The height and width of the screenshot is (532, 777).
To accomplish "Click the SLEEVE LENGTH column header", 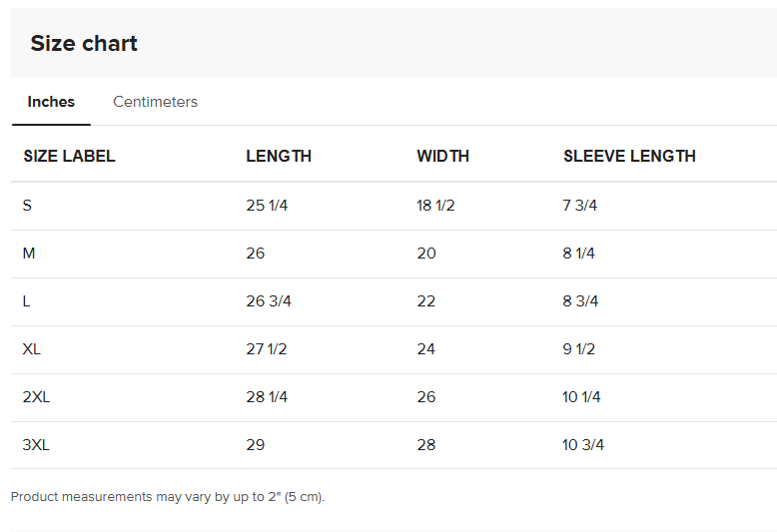I will click(x=629, y=156).
